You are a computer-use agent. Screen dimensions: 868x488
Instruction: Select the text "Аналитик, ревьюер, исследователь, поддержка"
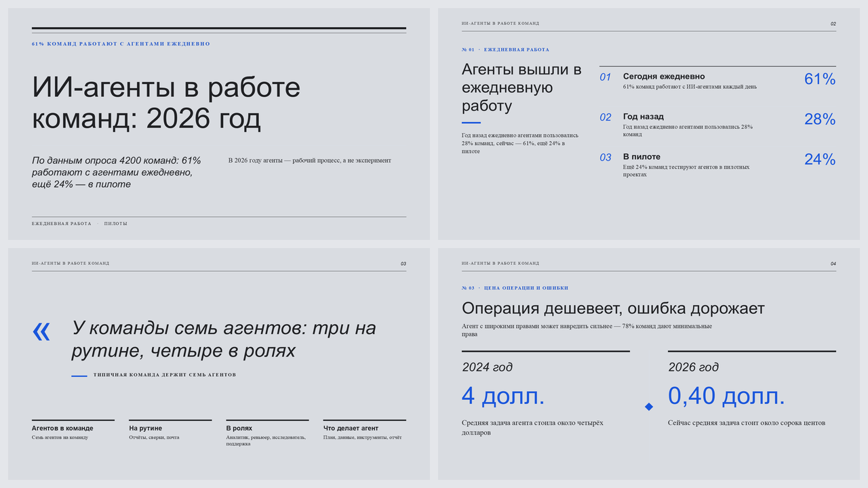tap(266, 441)
